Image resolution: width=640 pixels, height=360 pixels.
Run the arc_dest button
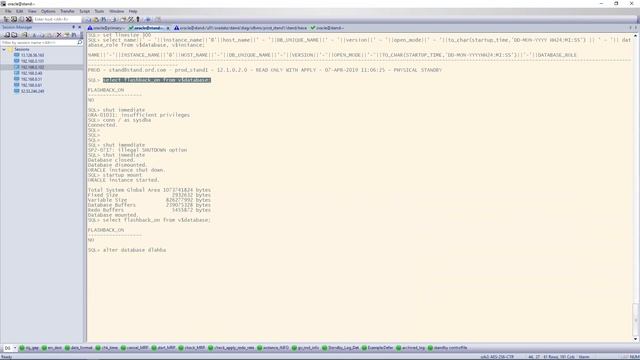52,348
